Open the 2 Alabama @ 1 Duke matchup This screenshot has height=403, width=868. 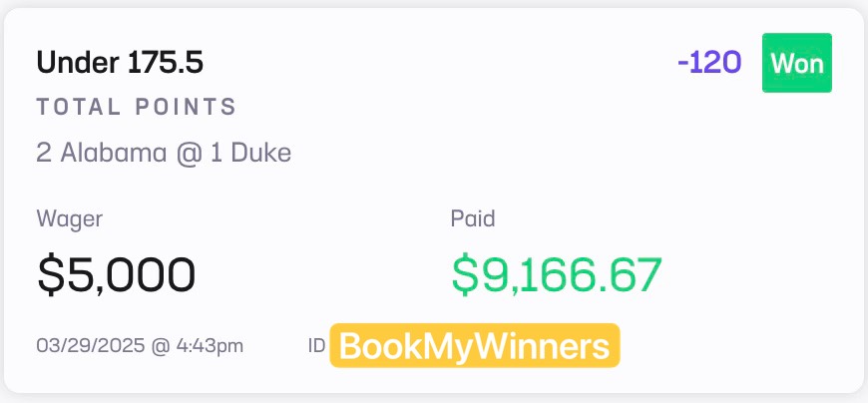tap(164, 153)
